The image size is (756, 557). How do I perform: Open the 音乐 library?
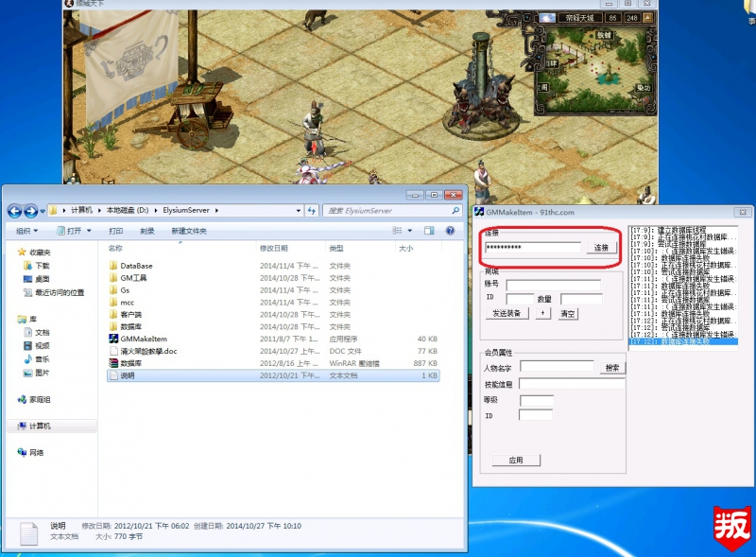[37, 359]
